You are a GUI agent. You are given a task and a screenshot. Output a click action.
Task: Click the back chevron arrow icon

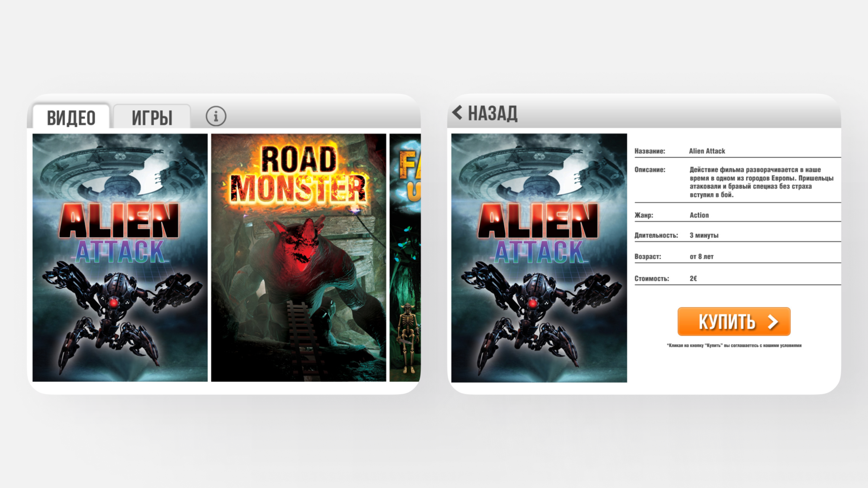457,112
